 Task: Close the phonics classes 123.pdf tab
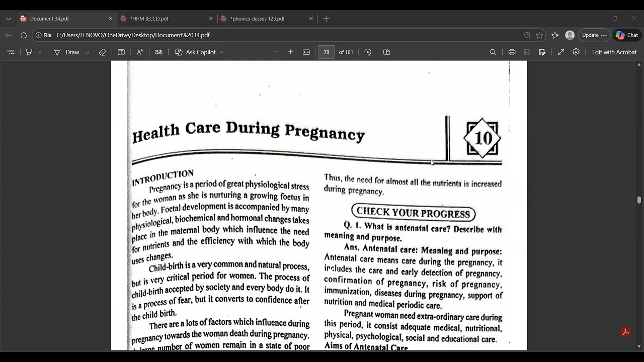311,19
